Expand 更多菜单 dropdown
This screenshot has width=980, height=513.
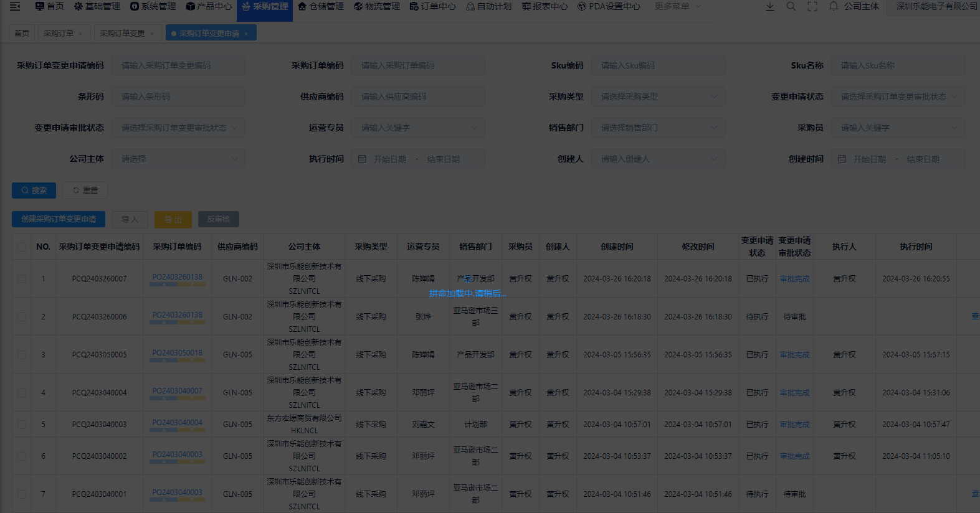point(678,6)
